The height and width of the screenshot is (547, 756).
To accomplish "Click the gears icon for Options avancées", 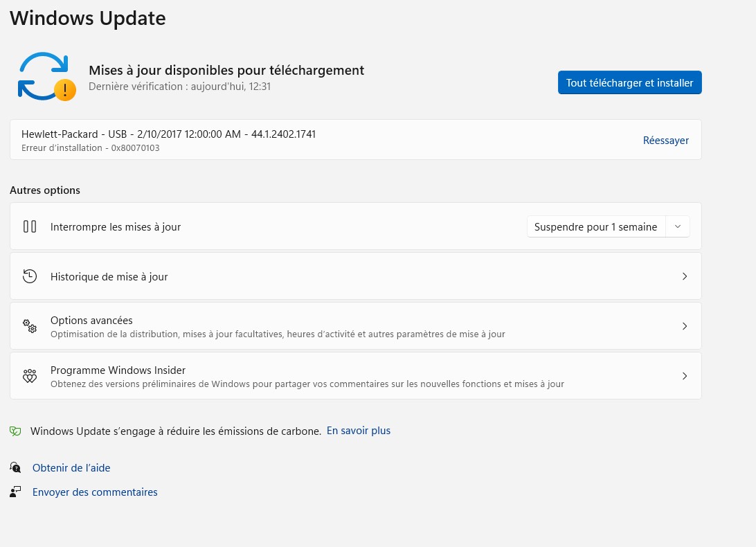I will tap(29, 326).
